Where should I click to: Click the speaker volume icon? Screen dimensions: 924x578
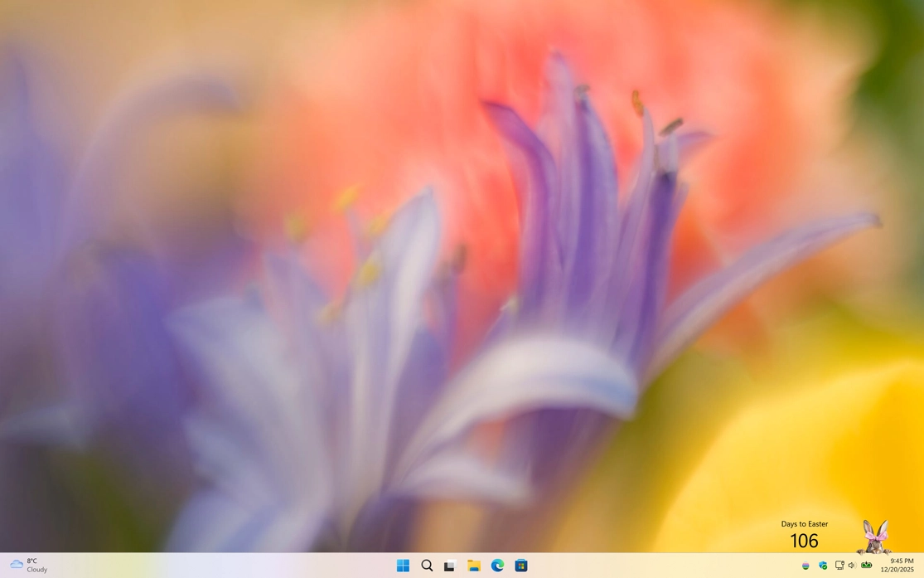point(851,566)
